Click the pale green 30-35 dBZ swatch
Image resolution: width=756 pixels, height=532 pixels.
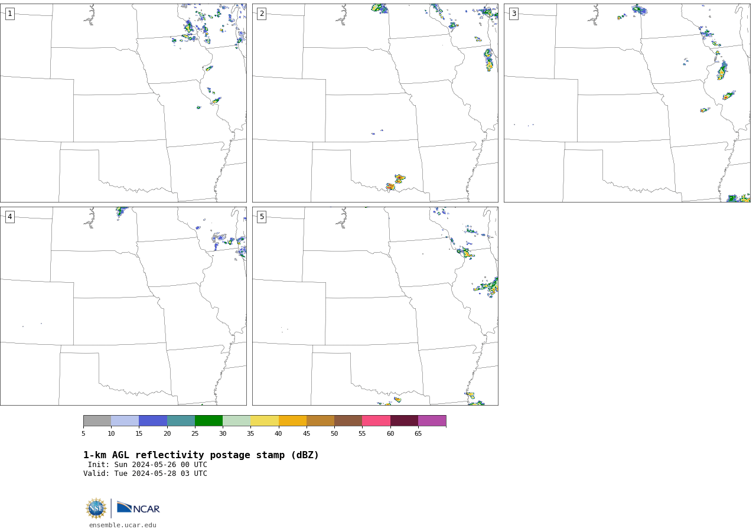tap(236, 421)
